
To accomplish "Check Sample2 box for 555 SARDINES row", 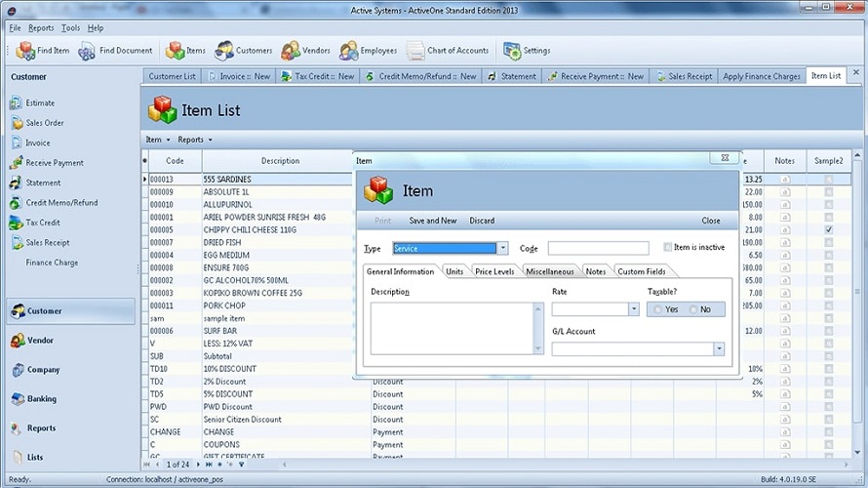I will coord(829,180).
